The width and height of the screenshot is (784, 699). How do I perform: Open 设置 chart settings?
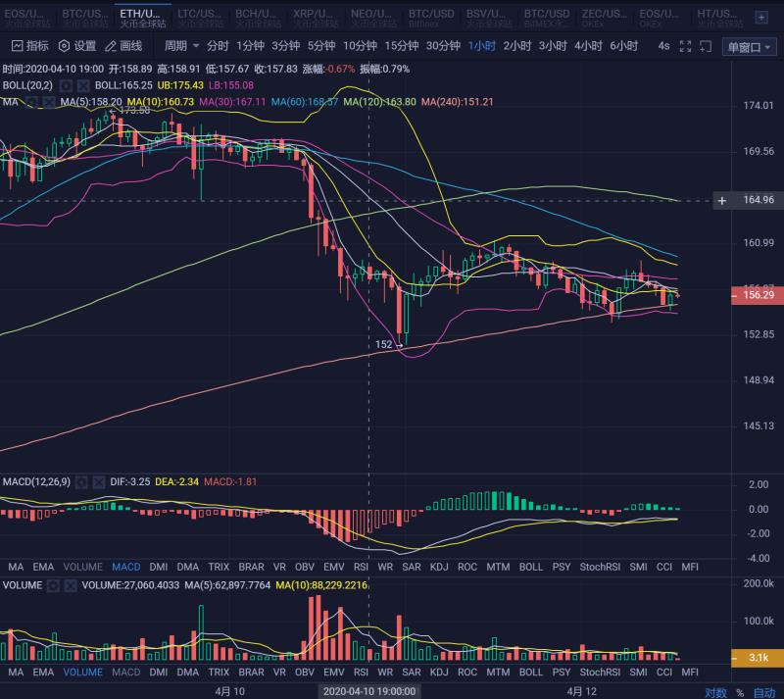(x=77, y=45)
